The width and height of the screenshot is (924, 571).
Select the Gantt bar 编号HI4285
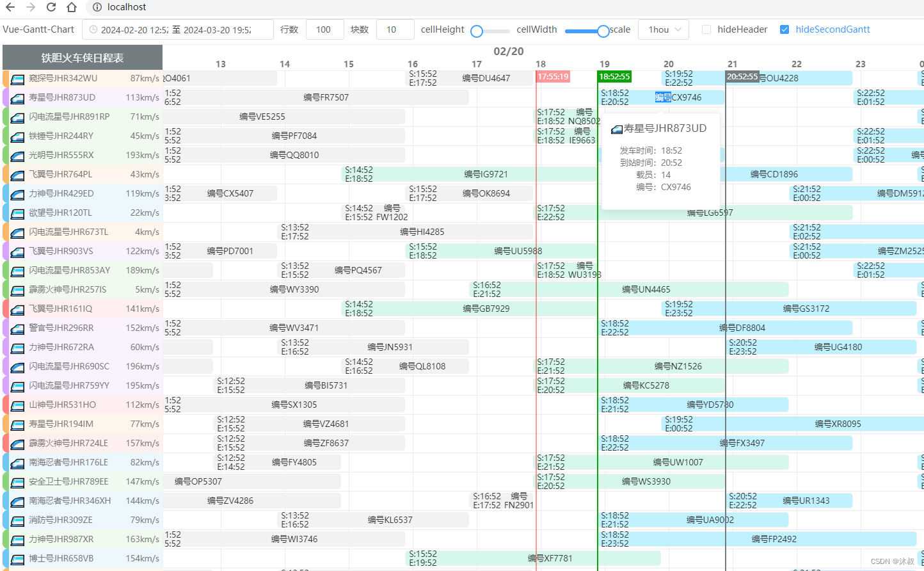click(x=406, y=232)
